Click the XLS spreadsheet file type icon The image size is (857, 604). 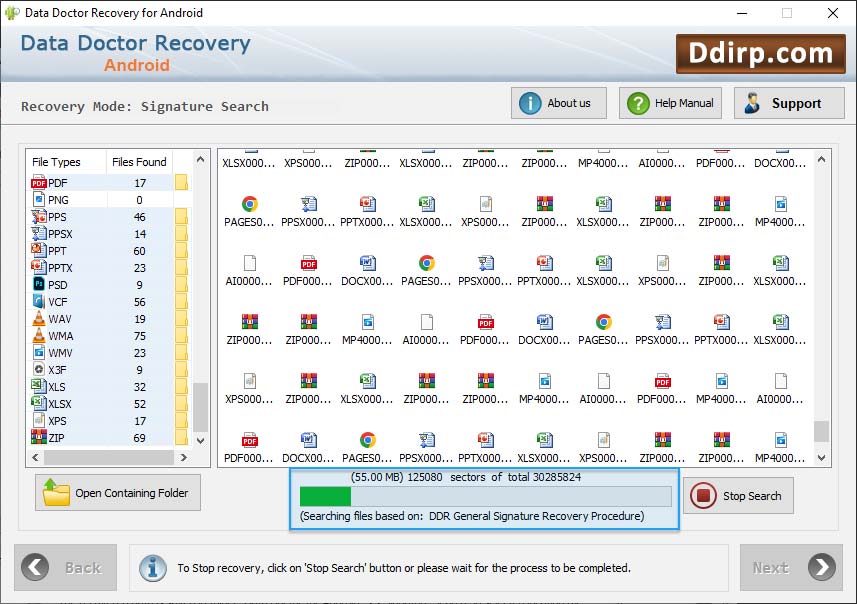[x=38, y=386]
